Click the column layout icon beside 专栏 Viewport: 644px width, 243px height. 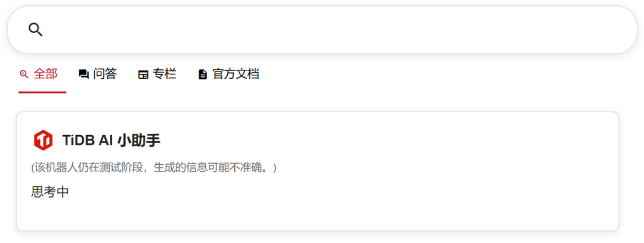[x=143, y=75]
